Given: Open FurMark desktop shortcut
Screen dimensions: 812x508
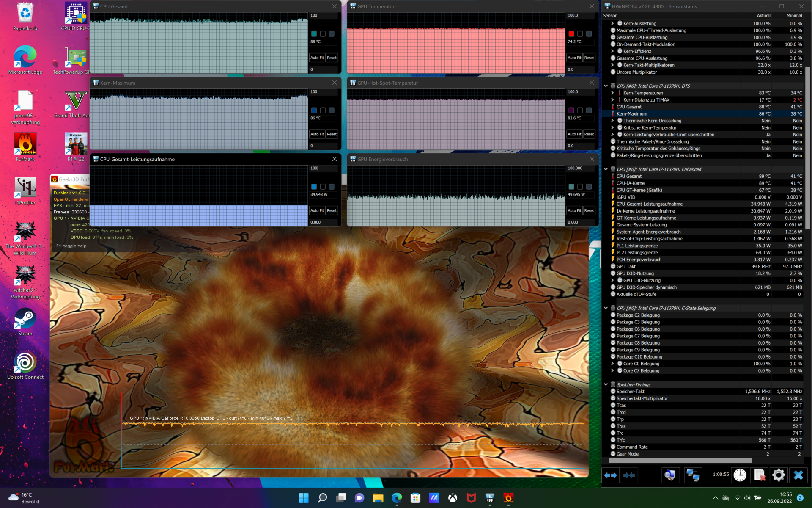Looking at the screenshot, I should click(25, 147).
